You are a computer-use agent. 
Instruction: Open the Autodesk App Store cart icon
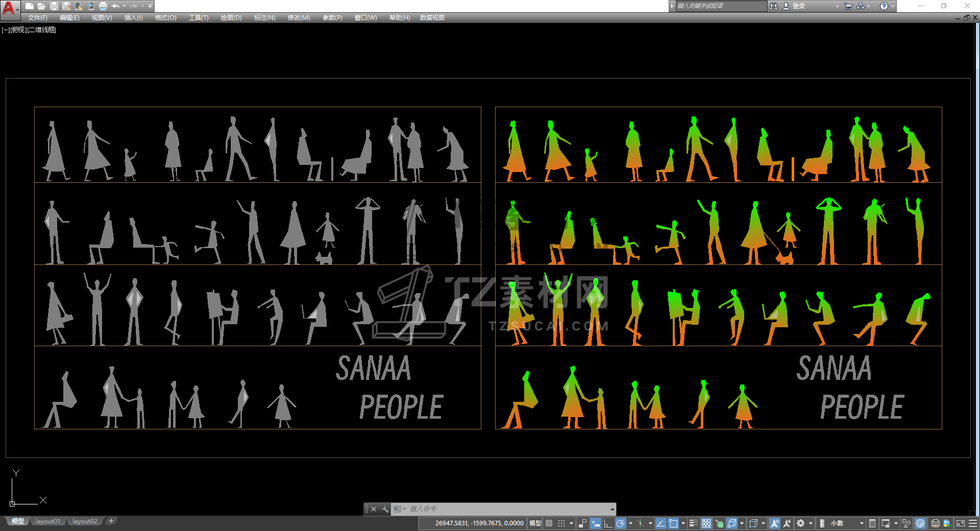[x=848, y=6]
